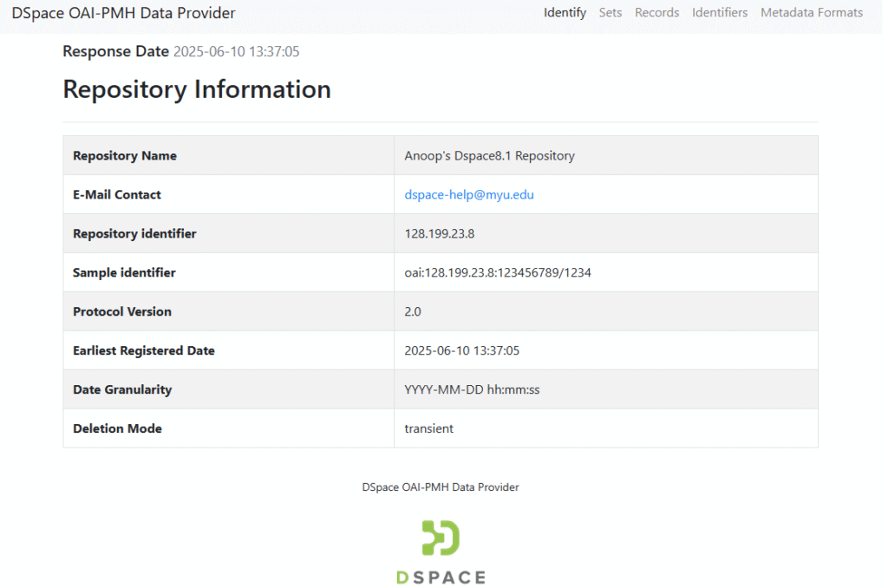Click the green DSpace logo icon

coord(441,538)
